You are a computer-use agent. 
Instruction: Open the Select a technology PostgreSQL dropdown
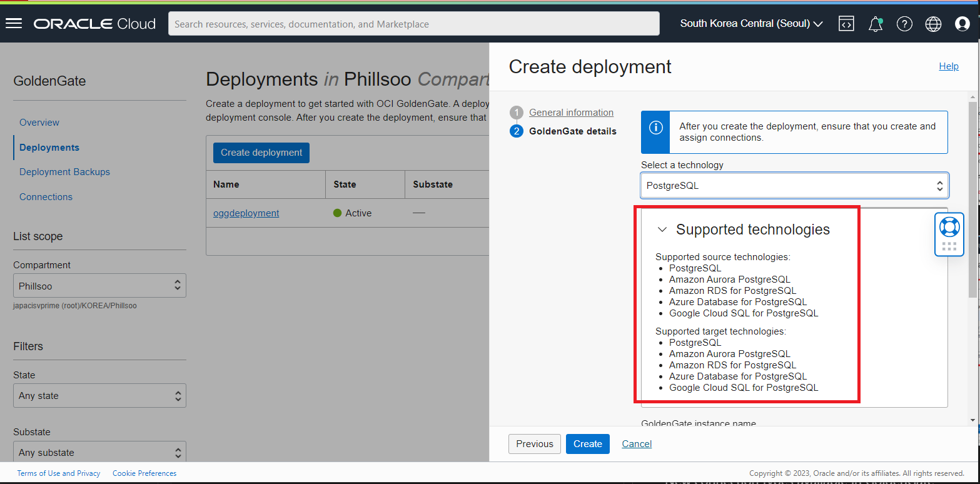click(794, 186)
